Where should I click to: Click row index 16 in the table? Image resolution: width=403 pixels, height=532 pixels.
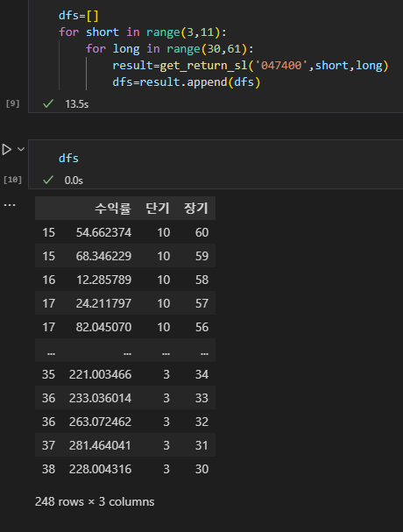48,280
